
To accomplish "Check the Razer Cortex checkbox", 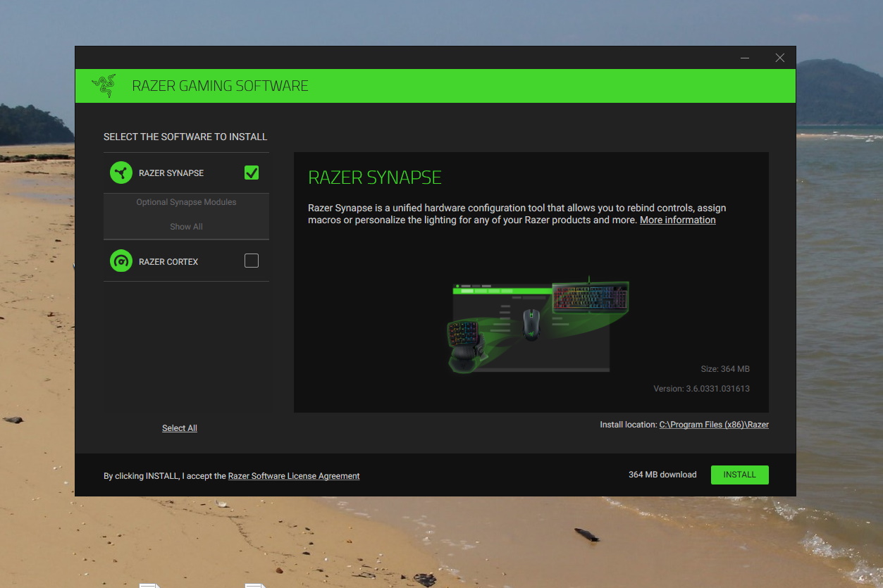I will click(x=252, y=261).
